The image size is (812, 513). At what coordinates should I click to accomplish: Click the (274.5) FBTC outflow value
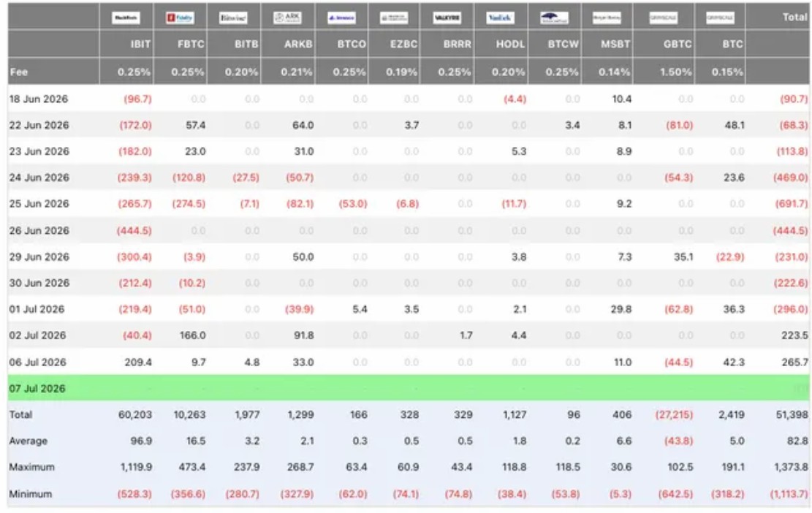[189, 204]
